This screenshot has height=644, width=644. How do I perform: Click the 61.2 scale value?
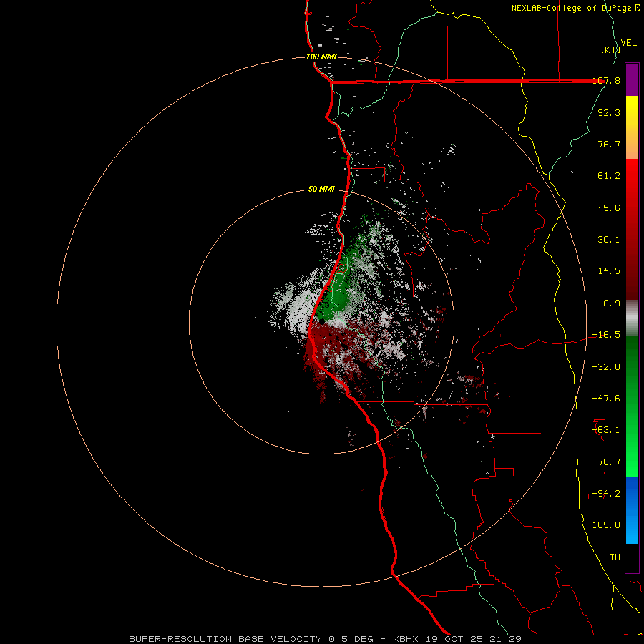click(x=609, y=176)
